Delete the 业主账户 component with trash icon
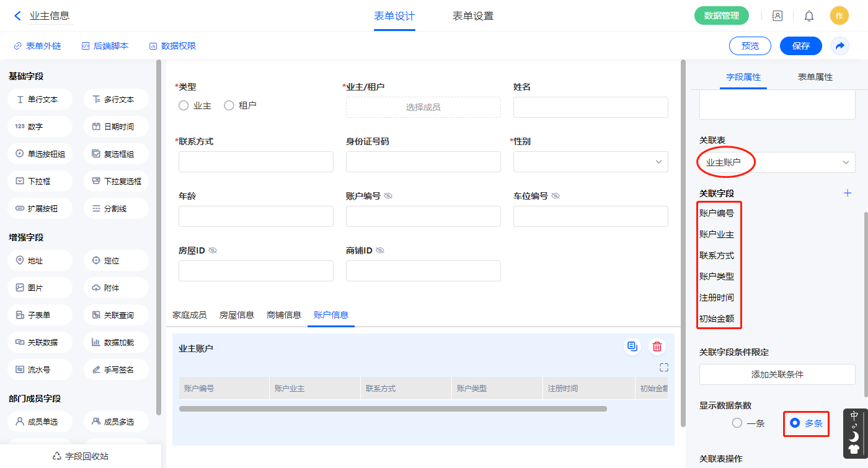 tap(657, 347)
